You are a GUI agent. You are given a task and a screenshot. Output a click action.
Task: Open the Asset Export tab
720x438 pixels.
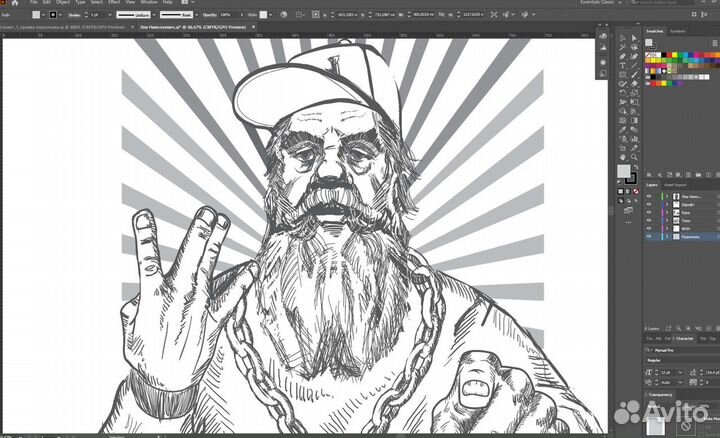(674, 185)
